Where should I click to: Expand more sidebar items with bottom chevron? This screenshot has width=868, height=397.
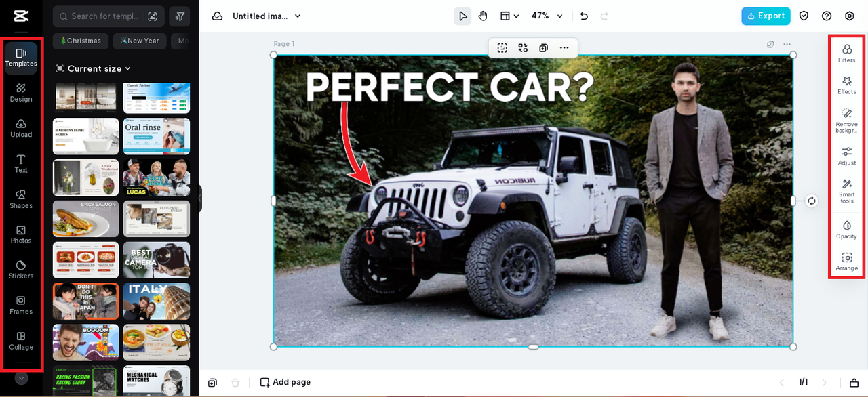point(21,378)
